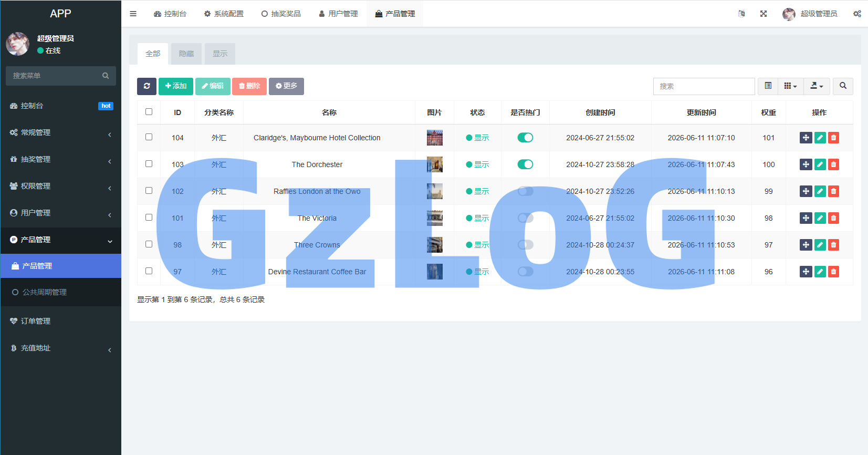Open the settings cogs icon at top right
This screenshot has width=868, height=455.
point(857,14)
